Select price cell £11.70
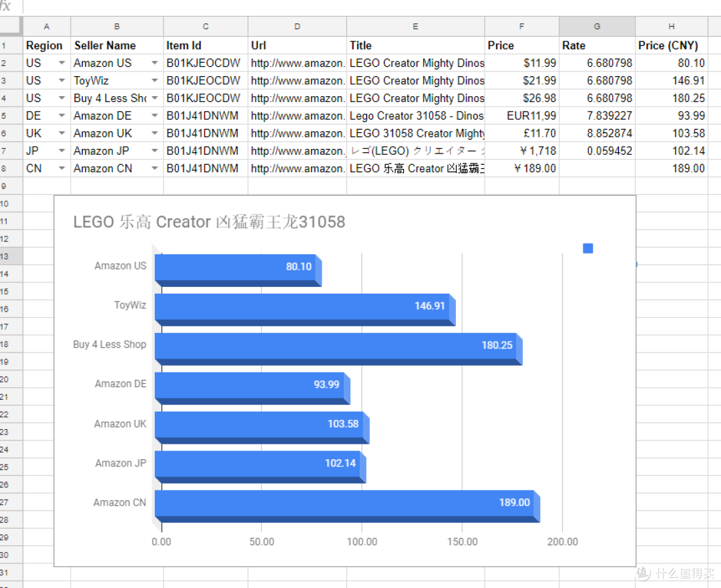 point(522,133)
